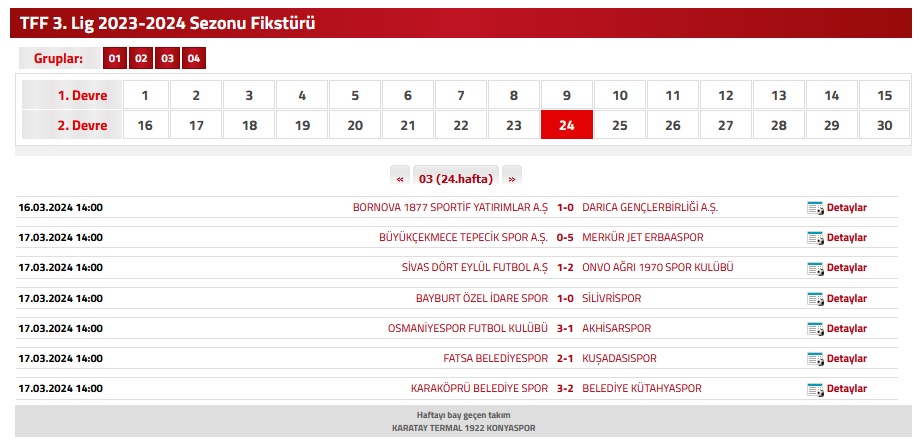Select group 02
This screenshot has height=442, width=920.
(x=141, y=59)
